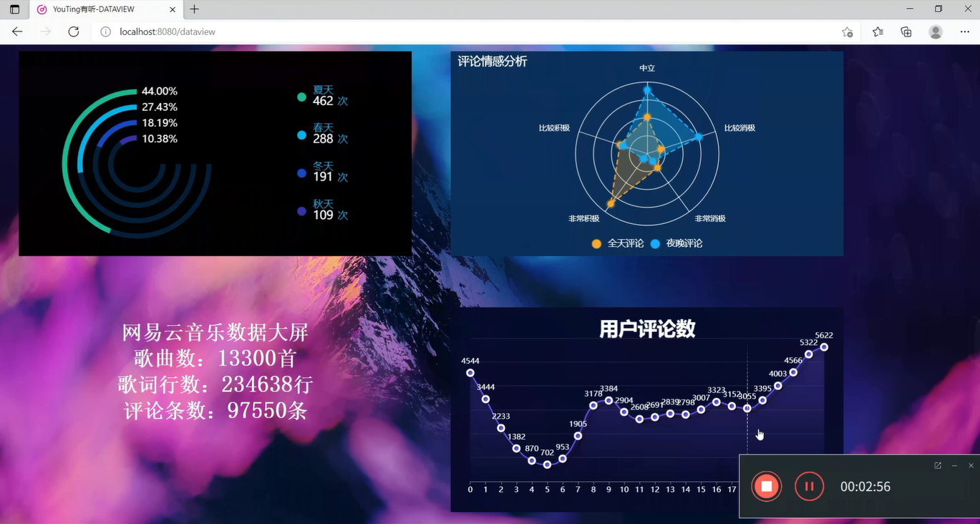
Task: Click the 歌曲数：13300首 text line
Action: 215,358
